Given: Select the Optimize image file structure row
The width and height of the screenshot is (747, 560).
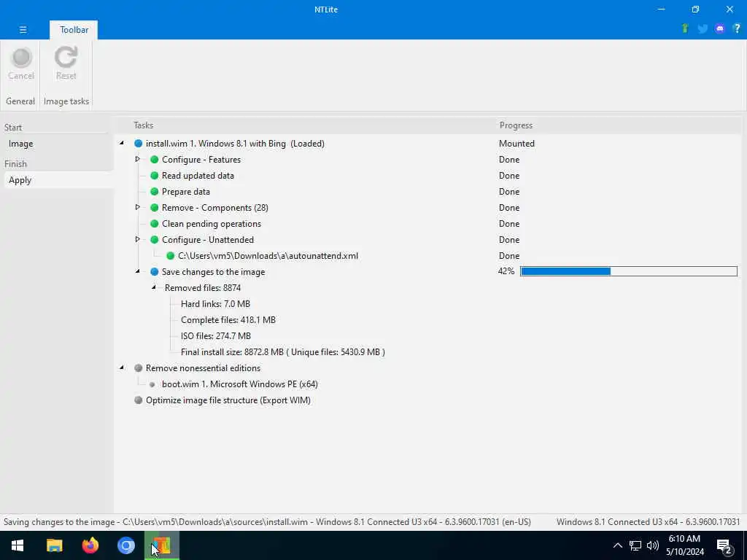Looking at the screenshot, I should [228, 400].
